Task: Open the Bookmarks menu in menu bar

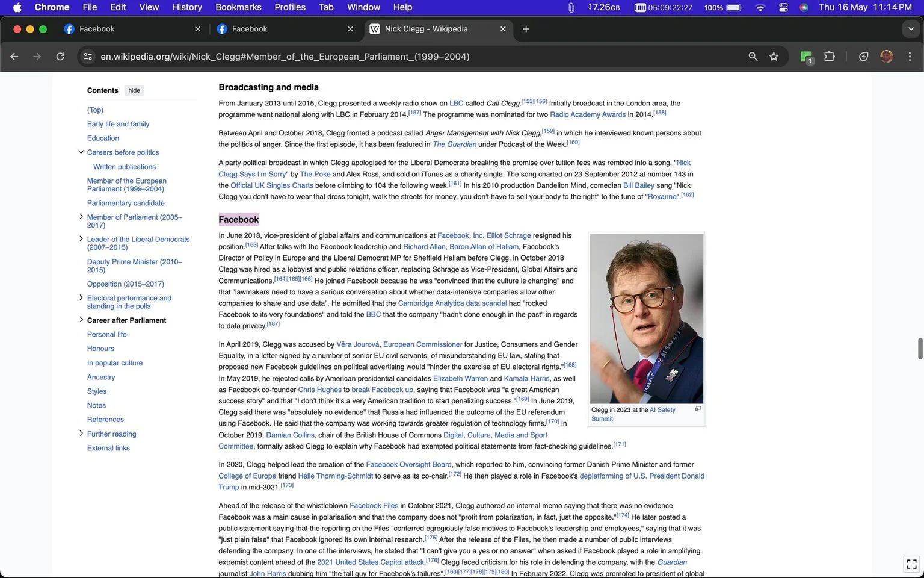Action: tap(238, 7)
